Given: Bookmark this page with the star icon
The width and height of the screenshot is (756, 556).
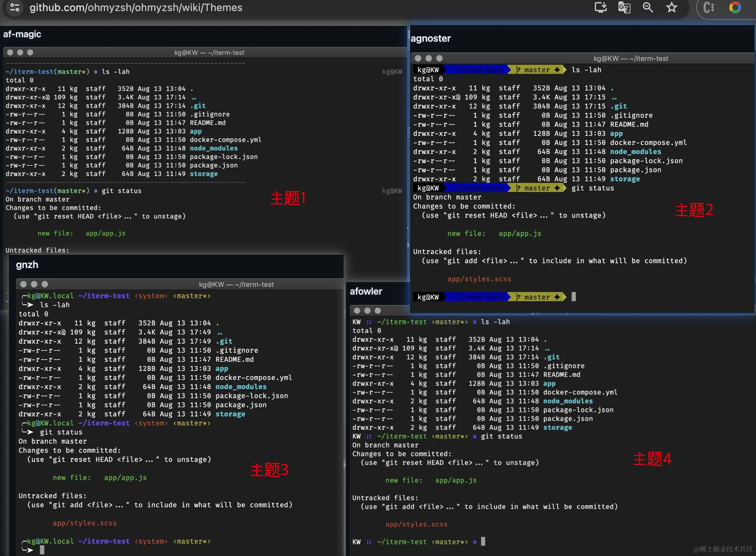Looking at the screenshot, I should (671, 7).
